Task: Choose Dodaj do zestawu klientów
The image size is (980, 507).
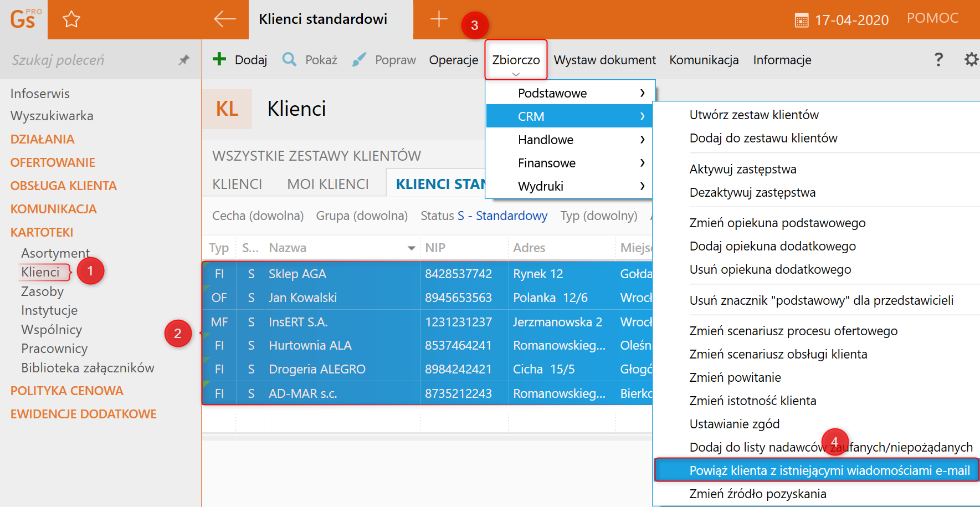Action: 763,138
